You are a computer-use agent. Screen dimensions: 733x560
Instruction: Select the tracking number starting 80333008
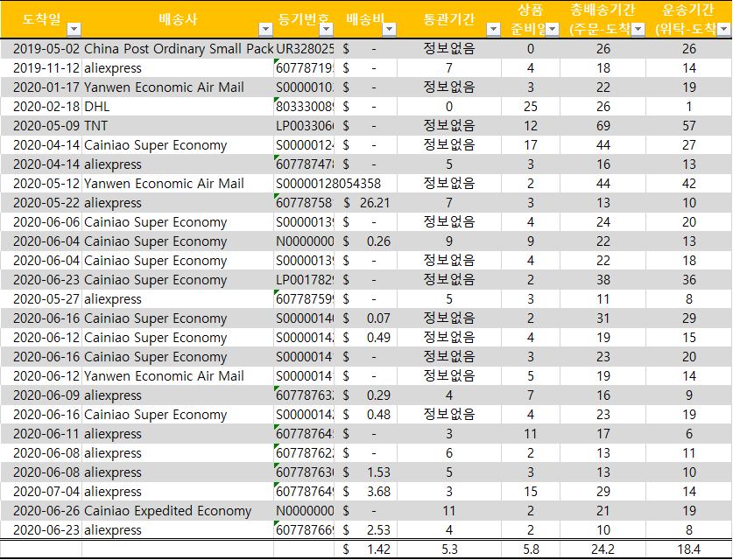coord(305,107)
